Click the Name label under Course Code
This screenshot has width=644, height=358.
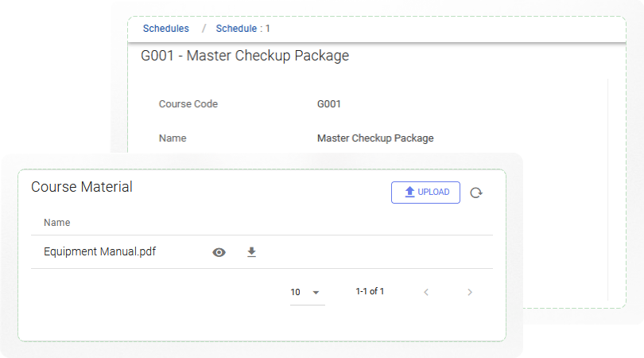click(173, 138)
